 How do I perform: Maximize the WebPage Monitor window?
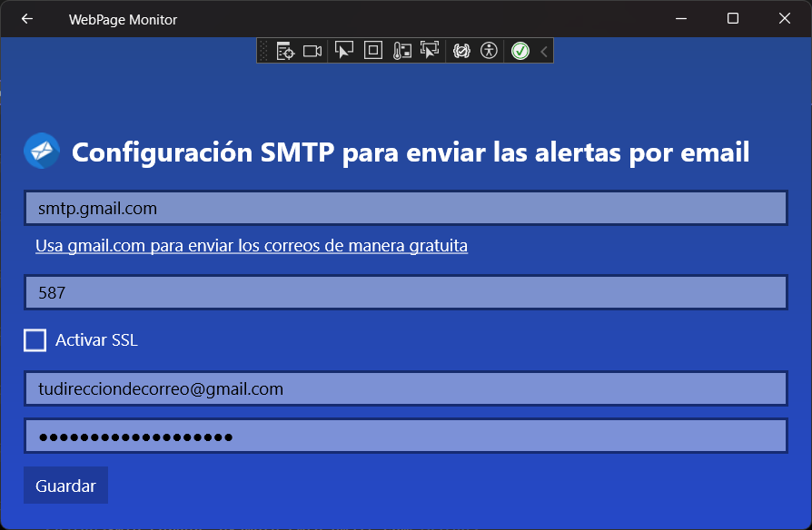[733, 19]
